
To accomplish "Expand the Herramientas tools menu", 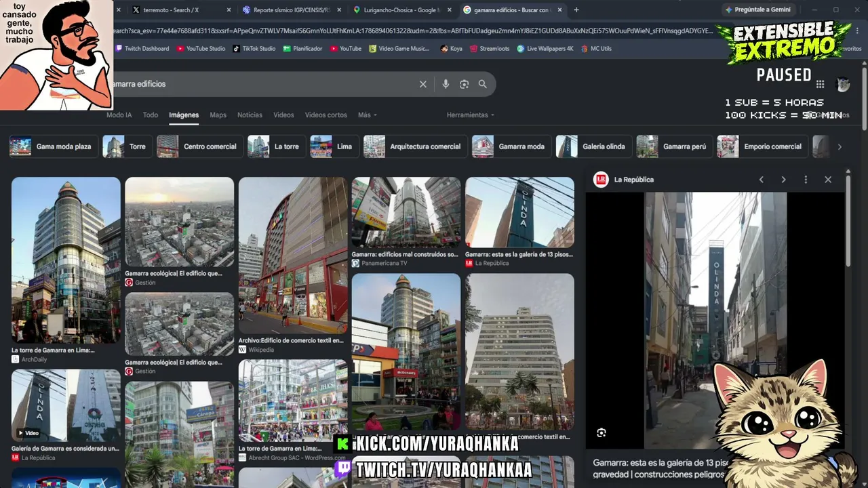I will click(471, 115).
